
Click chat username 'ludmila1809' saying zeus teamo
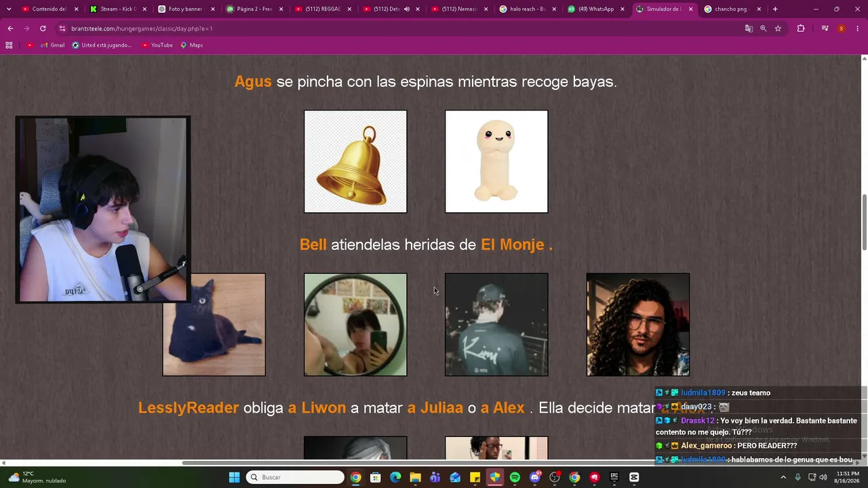click(703, 393)
